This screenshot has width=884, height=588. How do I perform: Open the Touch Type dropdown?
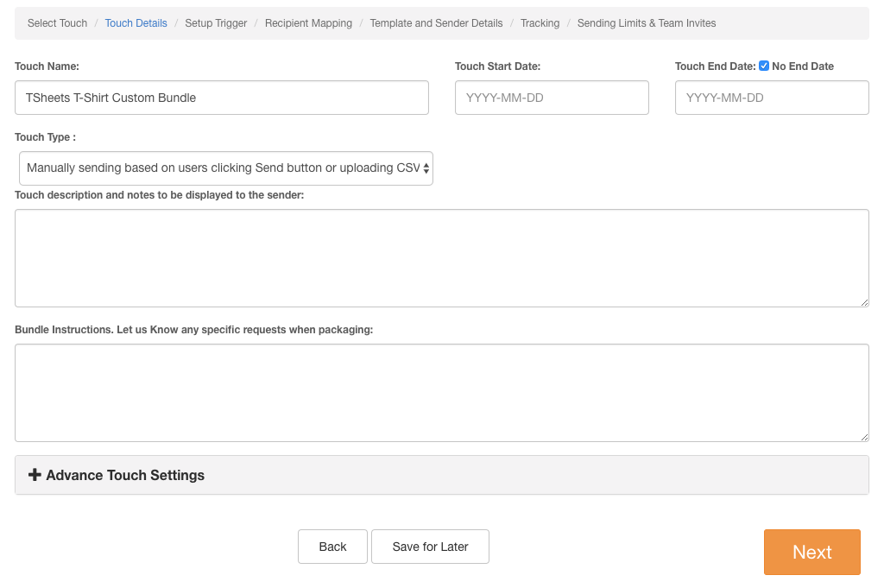[225, 168]
